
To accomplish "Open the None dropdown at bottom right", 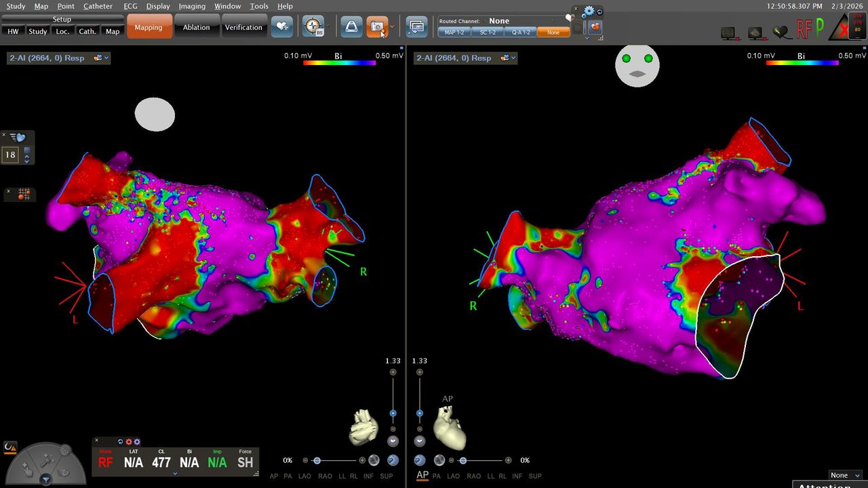I will pos(845,475).
